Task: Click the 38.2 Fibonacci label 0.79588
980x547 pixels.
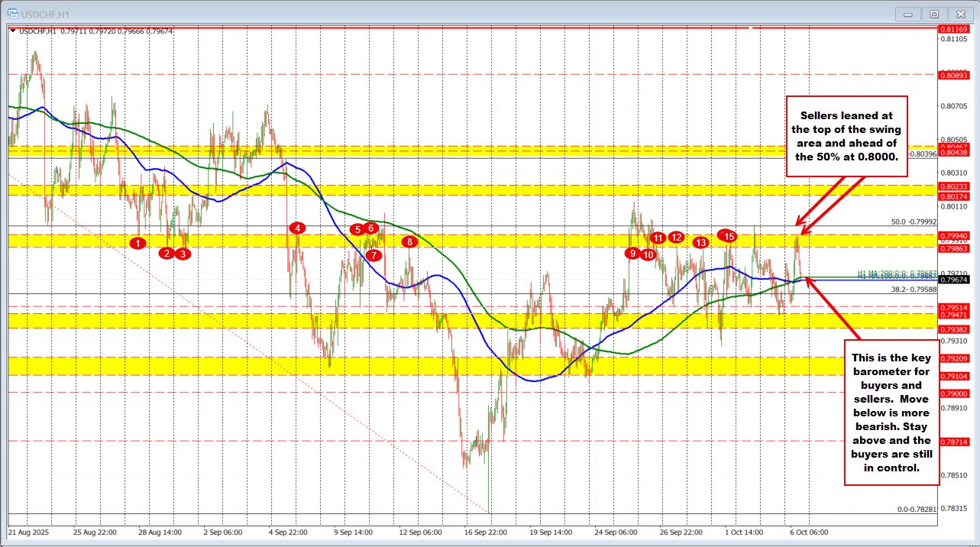Action: coord(914,290)
